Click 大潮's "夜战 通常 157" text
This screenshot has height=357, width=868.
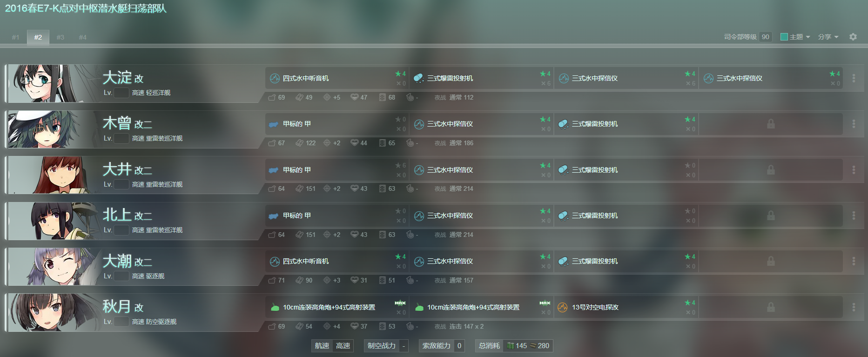454,280
